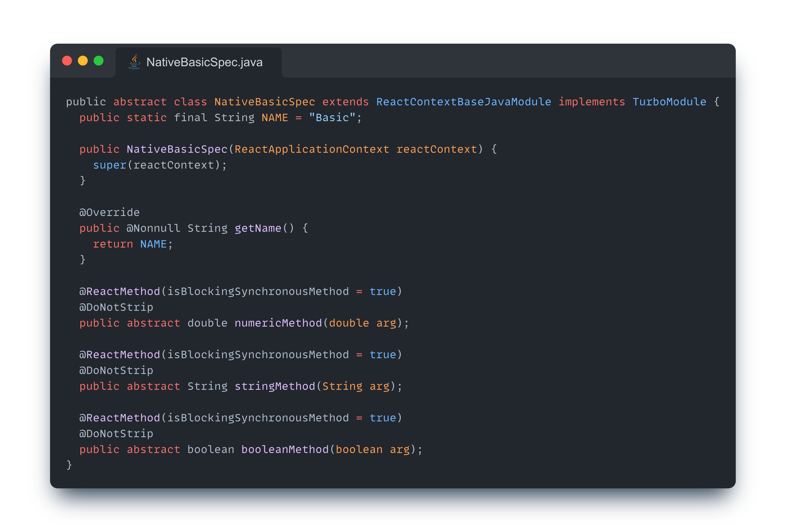786x532 pixels.
Task: Click booleanMethod method name
Action: [x=285, y=449]
